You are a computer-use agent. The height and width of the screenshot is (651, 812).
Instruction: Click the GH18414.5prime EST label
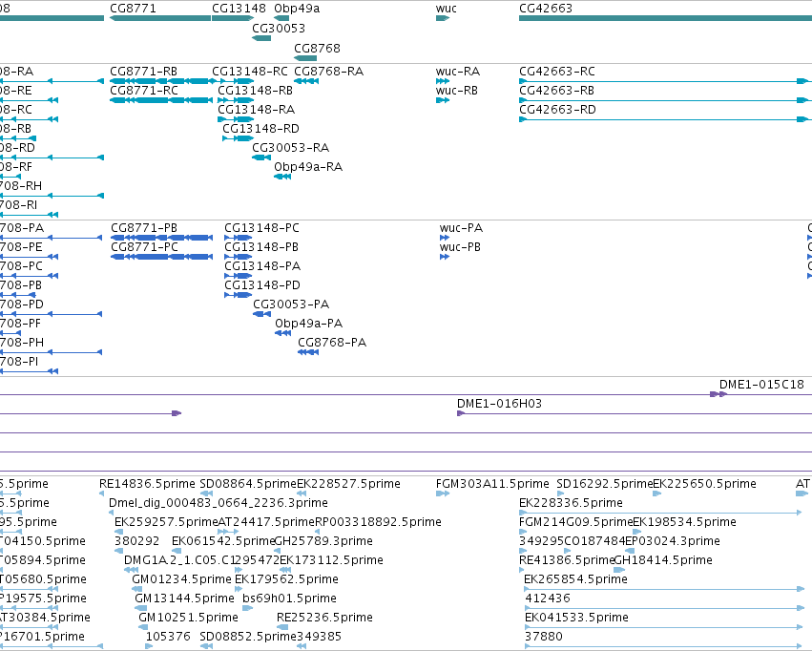point(663,560)
